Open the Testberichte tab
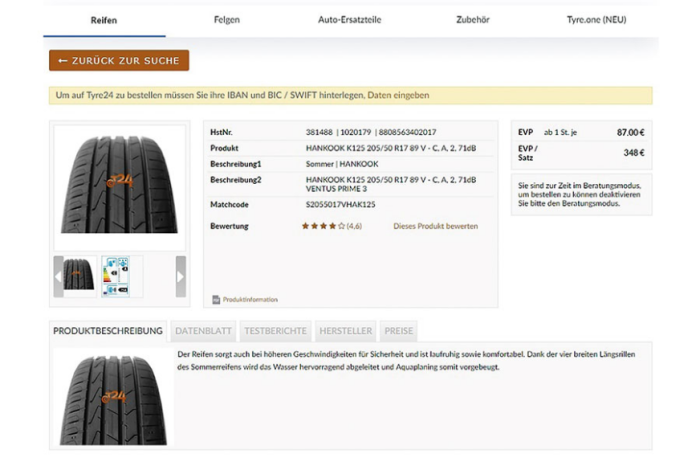This screenshot has width=700, height=466. tap(275, 331)
